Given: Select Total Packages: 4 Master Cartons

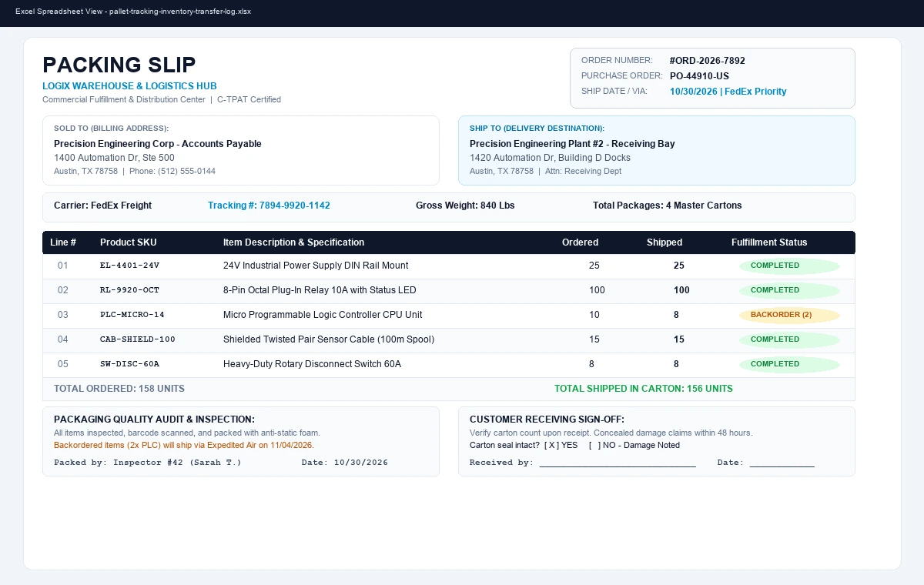Looking at the screenshot, I should (668, 206).
